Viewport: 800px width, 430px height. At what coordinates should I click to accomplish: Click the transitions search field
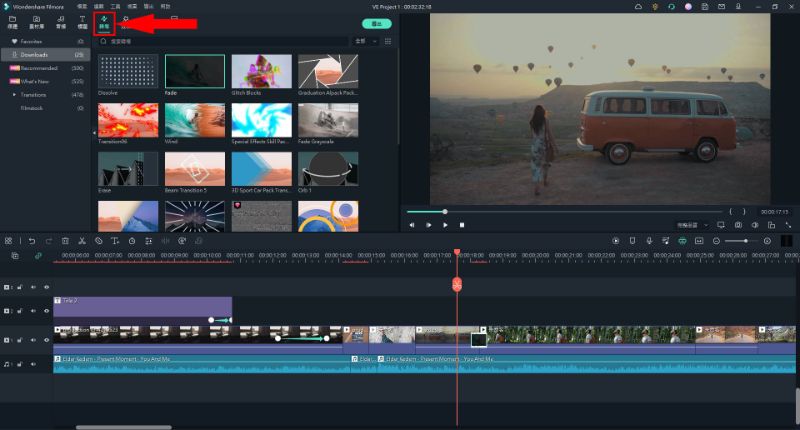(223, 41)
